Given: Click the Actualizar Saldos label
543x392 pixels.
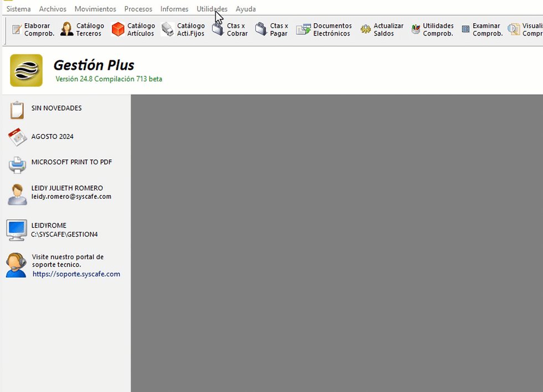Looking at the screenshot, I should point(388,30).
